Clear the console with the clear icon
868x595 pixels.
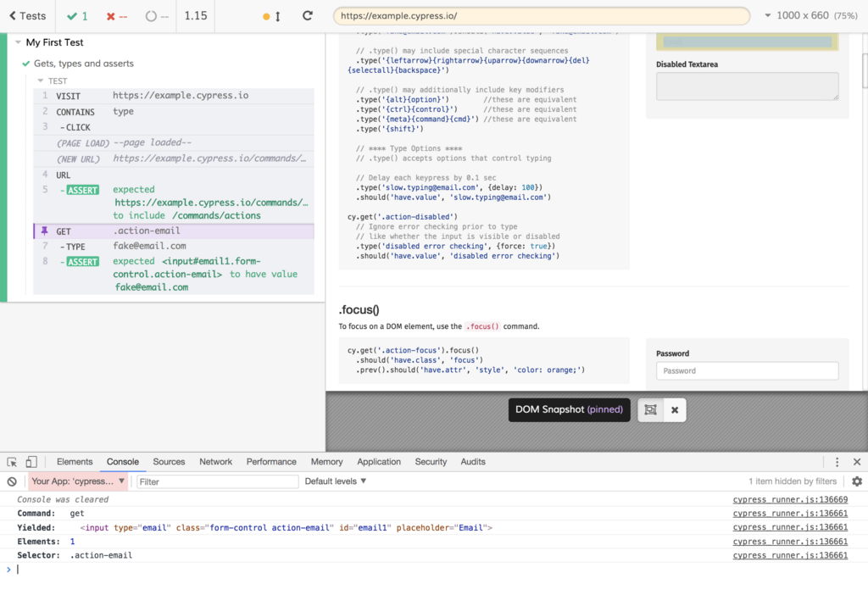click(12, 481)
